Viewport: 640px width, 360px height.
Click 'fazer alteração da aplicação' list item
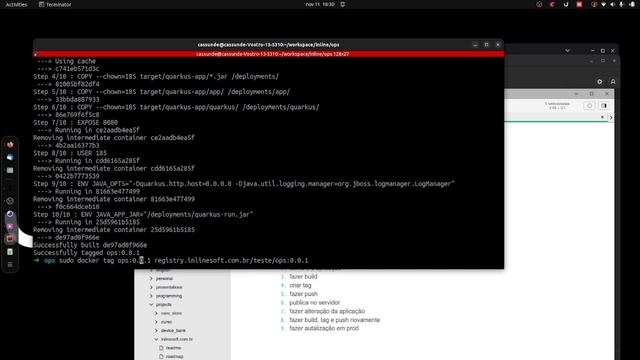coord(327,311)
